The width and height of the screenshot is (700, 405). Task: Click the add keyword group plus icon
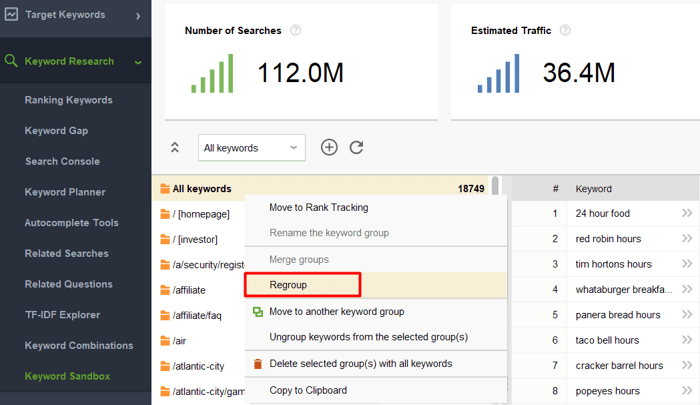329,147
